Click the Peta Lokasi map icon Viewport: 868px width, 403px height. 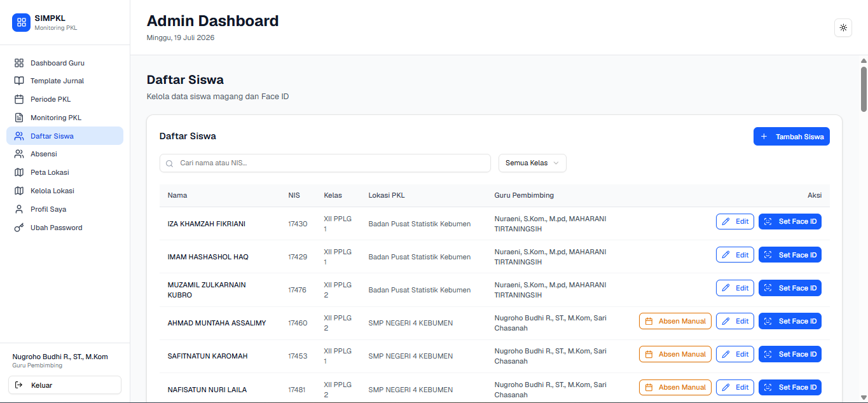(x=19, y=172)
